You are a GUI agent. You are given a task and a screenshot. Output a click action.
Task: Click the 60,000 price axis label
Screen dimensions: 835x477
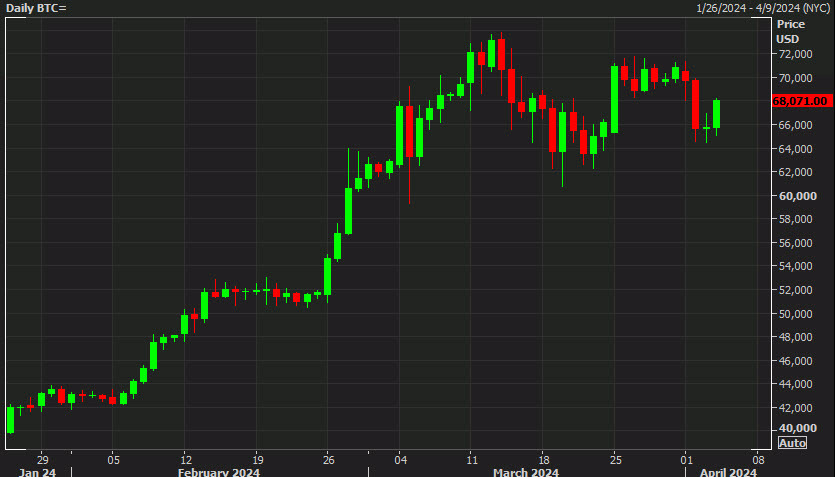(797, 196)
